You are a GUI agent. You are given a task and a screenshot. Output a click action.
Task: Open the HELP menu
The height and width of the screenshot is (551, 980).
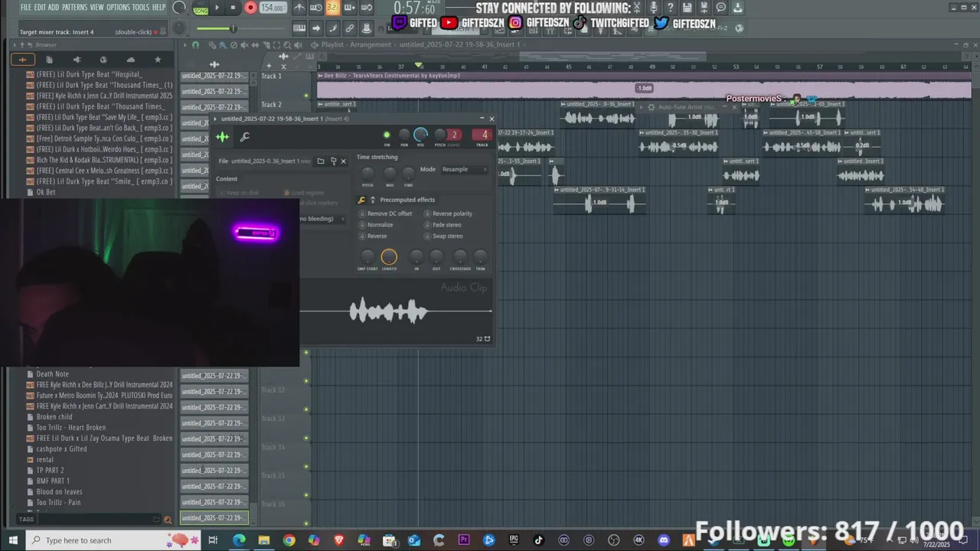[158, 7]
